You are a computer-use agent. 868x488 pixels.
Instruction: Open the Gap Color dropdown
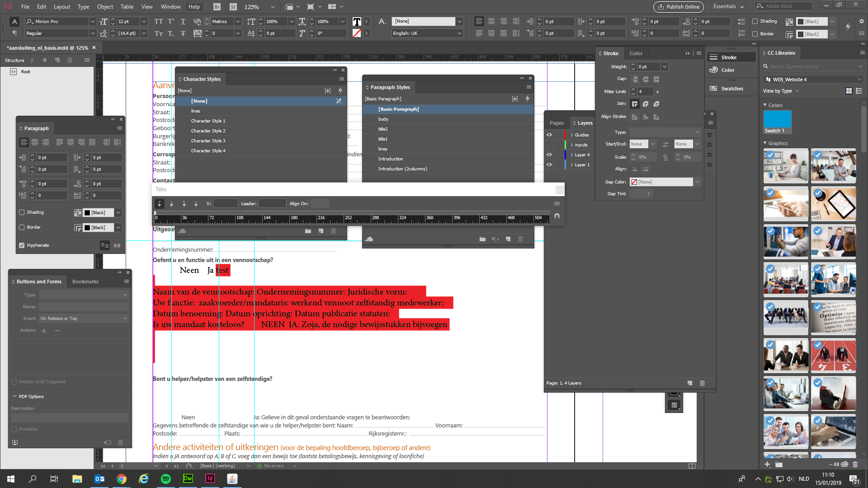pos(697,182)
